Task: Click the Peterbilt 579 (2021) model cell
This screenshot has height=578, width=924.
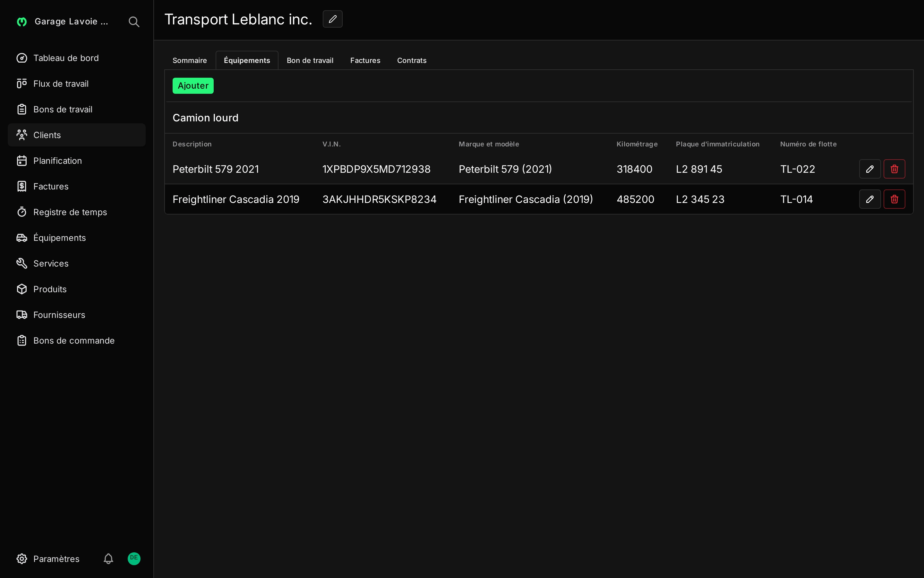Action: click(x=505, y=169)
